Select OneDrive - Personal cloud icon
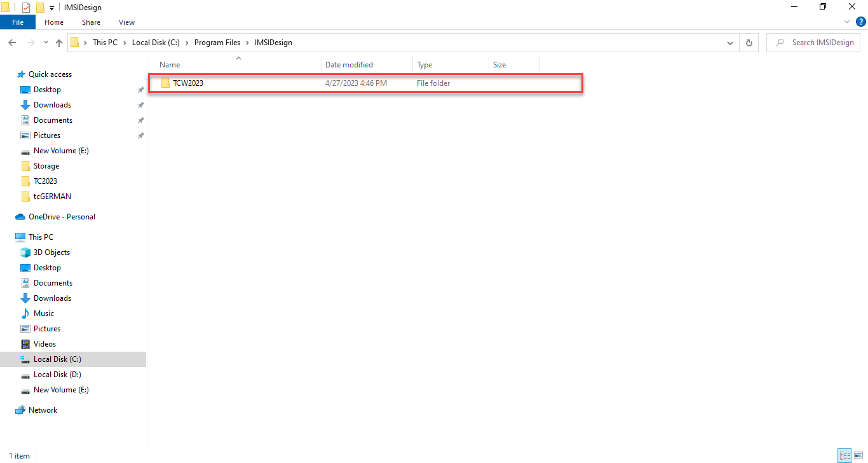 coord(20,217)
